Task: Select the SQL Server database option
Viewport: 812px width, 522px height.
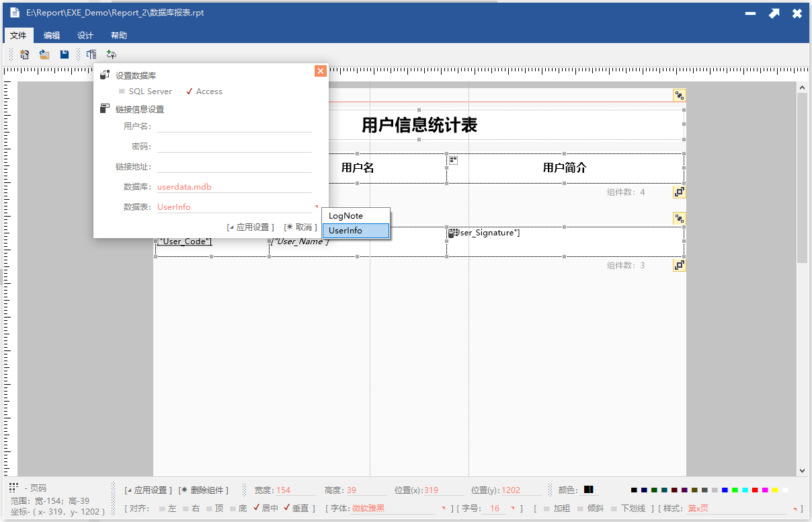Action: (x=145, y=91)
